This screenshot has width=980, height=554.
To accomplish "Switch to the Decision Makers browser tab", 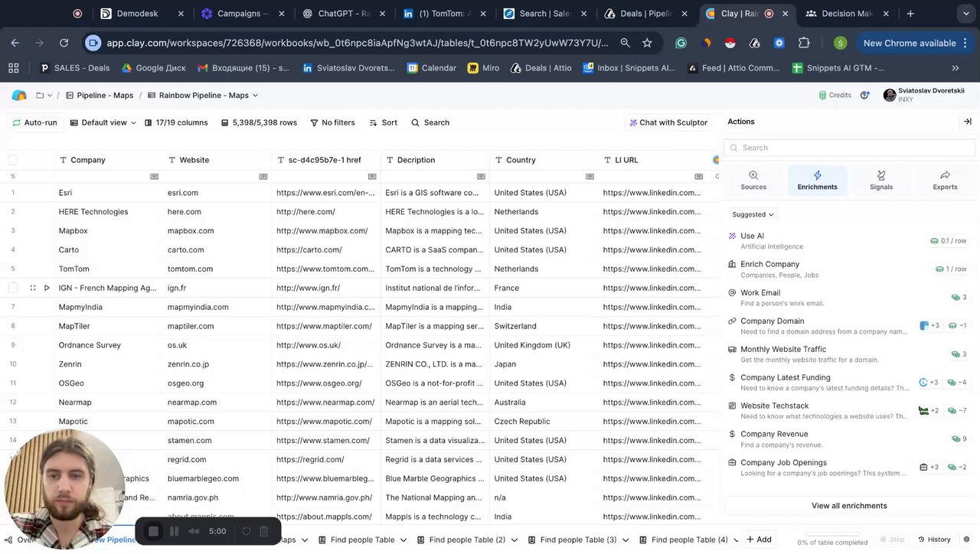I will (x=847, y=14).
